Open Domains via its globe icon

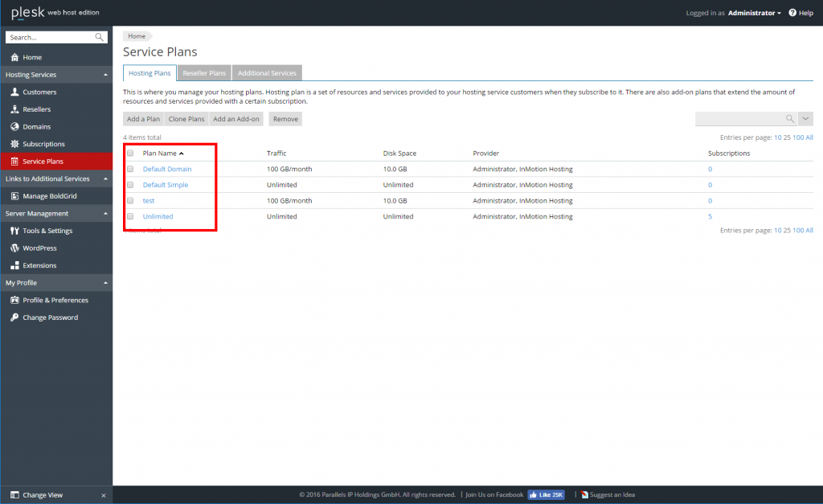14,126
